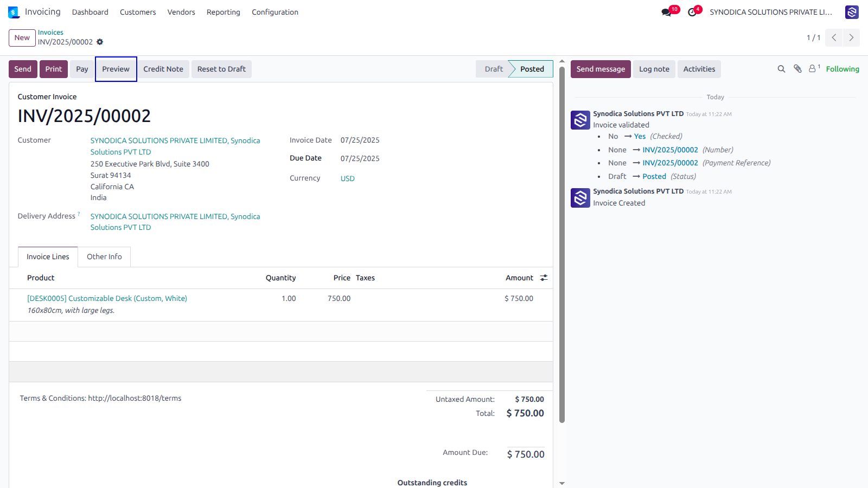The width and height of the screenshot is (868, 488).
Task: Click Log note button
Action: [x=654, y=69]
